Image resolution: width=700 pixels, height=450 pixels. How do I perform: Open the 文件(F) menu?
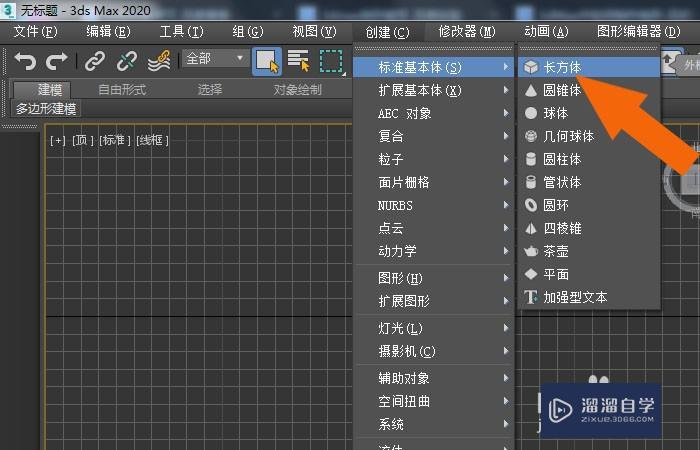[x=35, y=32]
